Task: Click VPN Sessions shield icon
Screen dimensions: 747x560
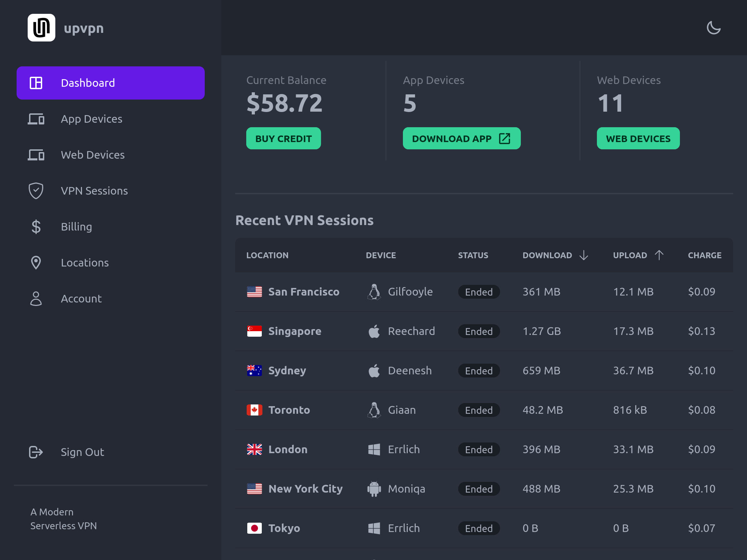Action: pos(36,191)
